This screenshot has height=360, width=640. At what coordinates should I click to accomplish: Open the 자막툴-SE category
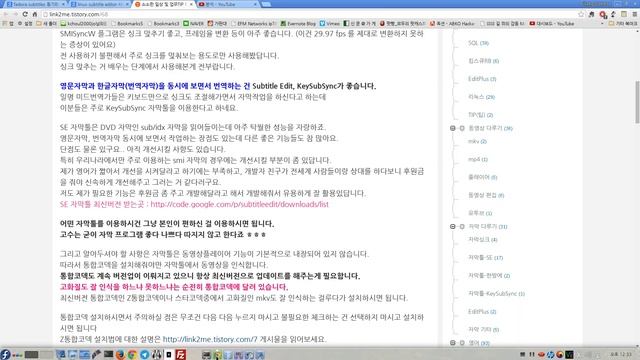(485, 258)
